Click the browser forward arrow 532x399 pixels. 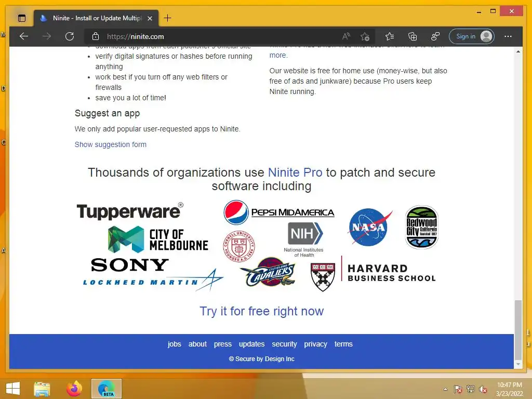pyautogui.click(x=47, y=36)
